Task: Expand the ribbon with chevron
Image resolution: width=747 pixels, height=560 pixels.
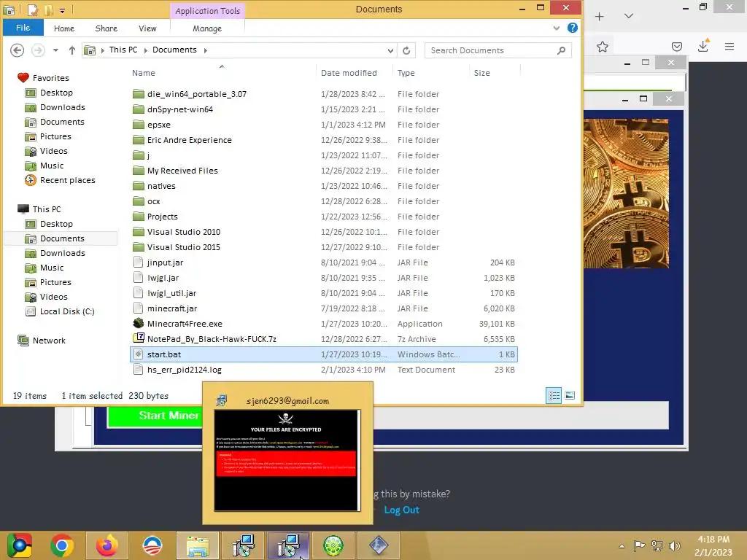Action: coord(556,28)
